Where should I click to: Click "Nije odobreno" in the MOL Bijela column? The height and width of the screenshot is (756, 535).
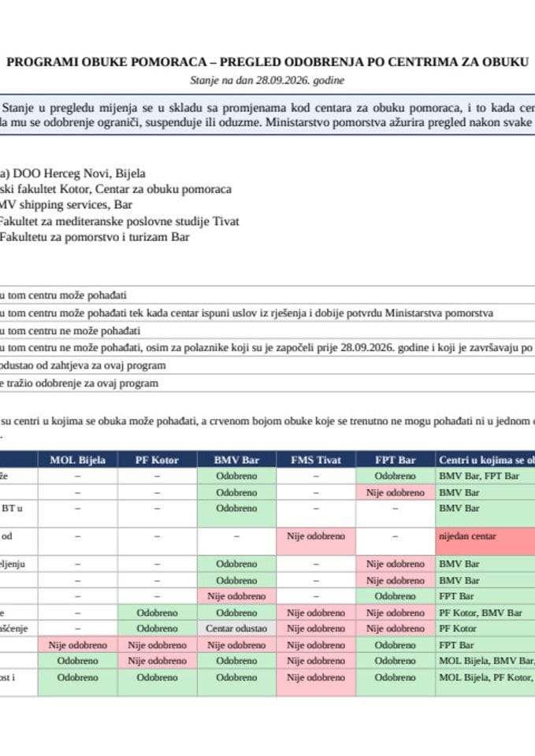78,645
